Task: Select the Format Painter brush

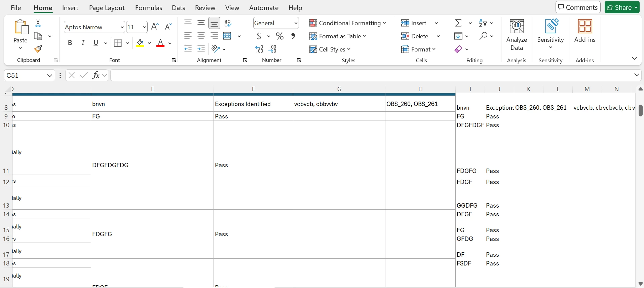Action: point(38,49)
